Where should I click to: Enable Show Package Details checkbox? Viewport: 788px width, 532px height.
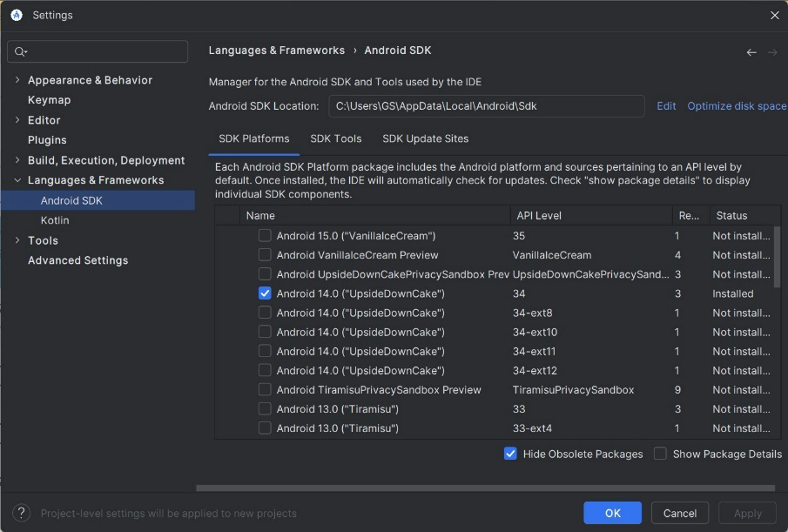pyautogui.click(x=660, y=454)
